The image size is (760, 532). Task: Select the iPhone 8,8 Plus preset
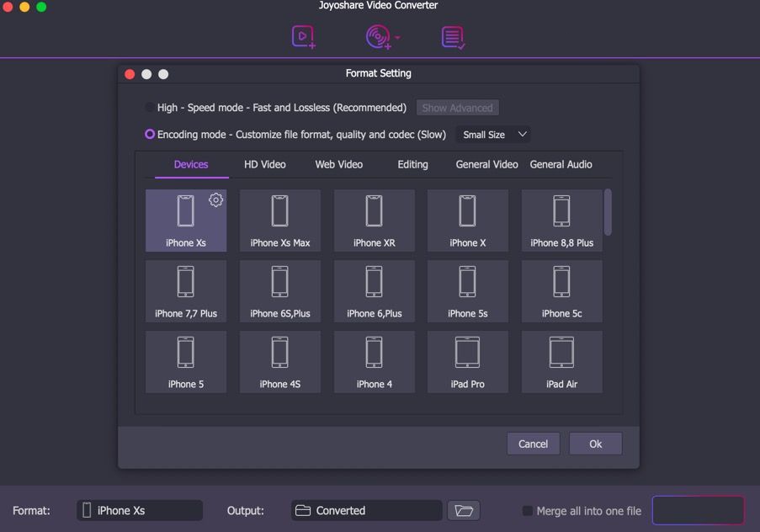click(x=561, y=221)
